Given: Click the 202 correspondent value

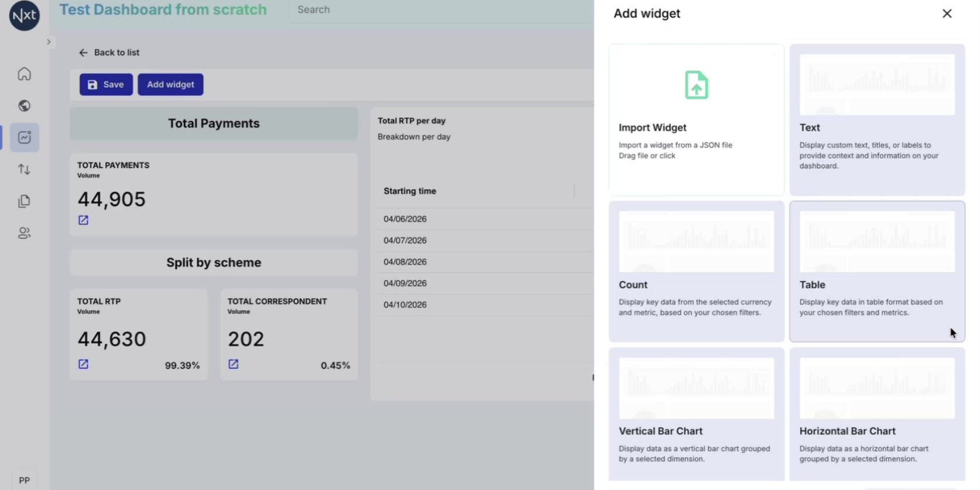Looking at the screenshot, I should (246, 340).
